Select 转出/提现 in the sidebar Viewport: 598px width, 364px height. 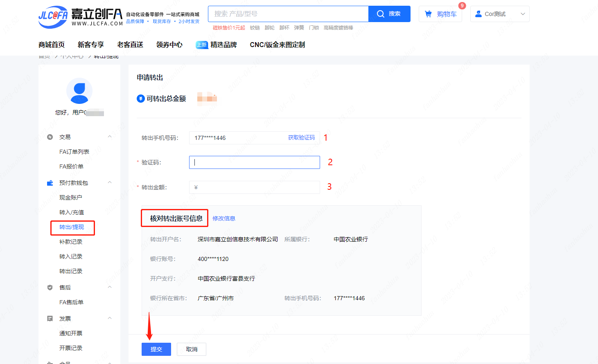tap(72, 227)
